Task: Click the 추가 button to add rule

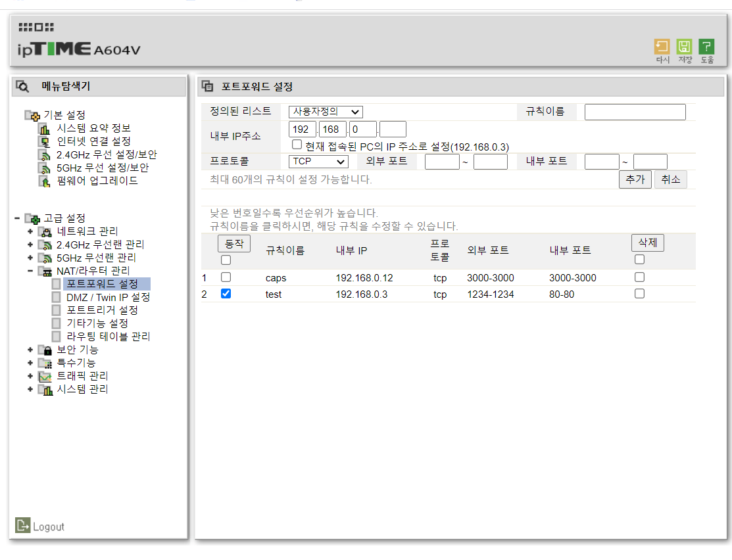Action: point(635,179)
